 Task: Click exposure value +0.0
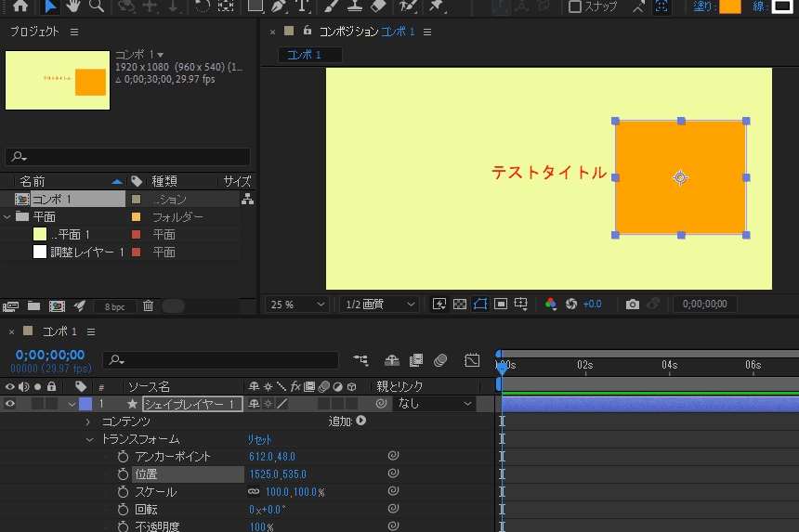coord(592,304)
